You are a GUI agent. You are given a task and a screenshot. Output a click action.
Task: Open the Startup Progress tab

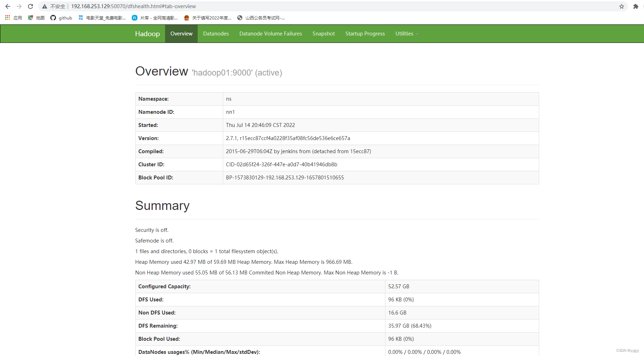365,34
